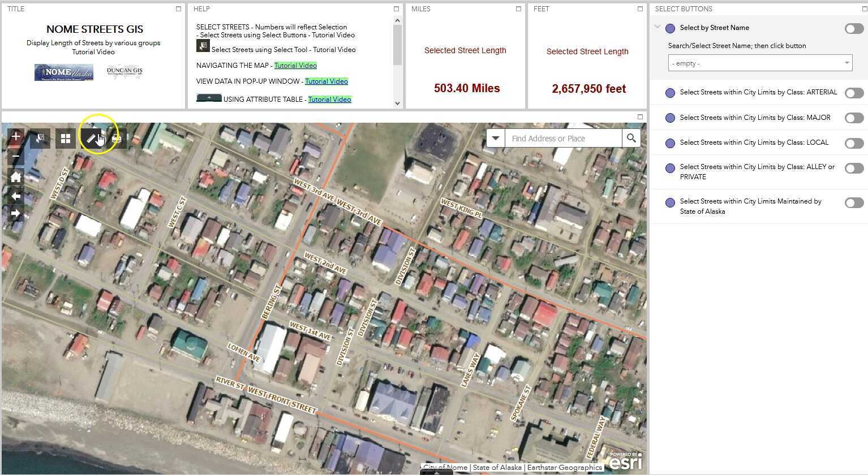Turn on Class: LOCAL streets toggle
The width and height of the screenshot is (868, 475).
click(853, 143)
